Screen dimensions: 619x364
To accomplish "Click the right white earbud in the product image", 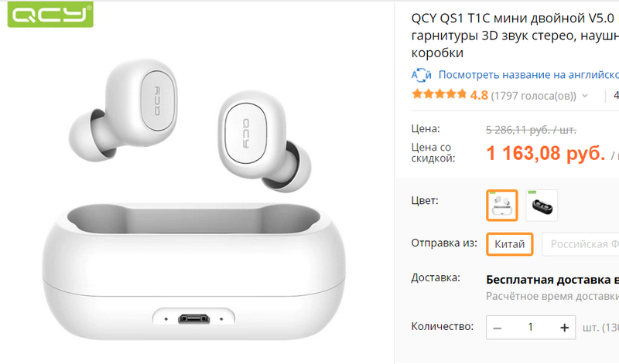I will (264, 141).
